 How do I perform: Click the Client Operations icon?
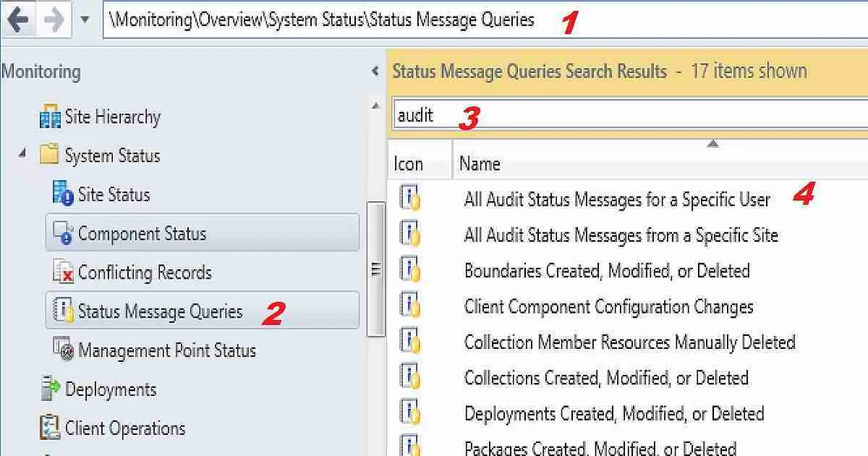(50, 428)
